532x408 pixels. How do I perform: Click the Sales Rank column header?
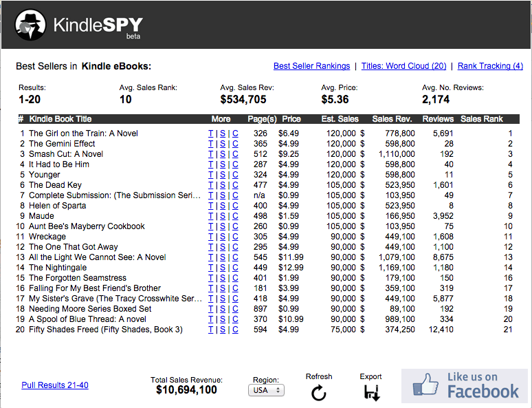click(482, 119)
